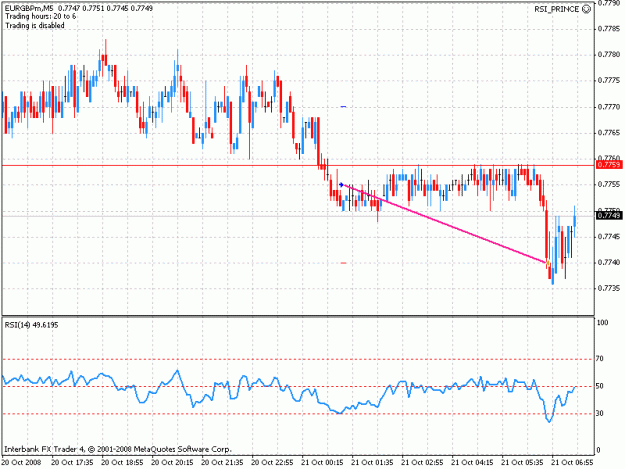Click the RSI_PRINCE expert advisor label
The height and width of the screenshot is (469, 625).
[x=556, y=9]
